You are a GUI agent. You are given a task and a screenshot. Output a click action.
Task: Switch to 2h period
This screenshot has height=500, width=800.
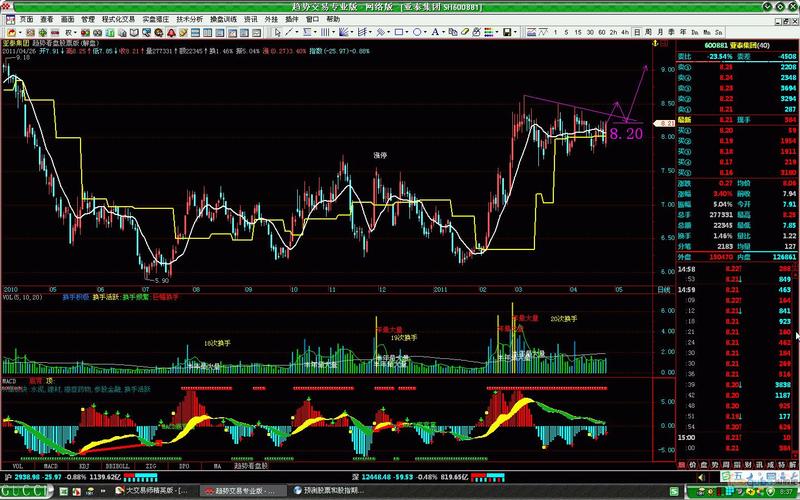[613, 32]
